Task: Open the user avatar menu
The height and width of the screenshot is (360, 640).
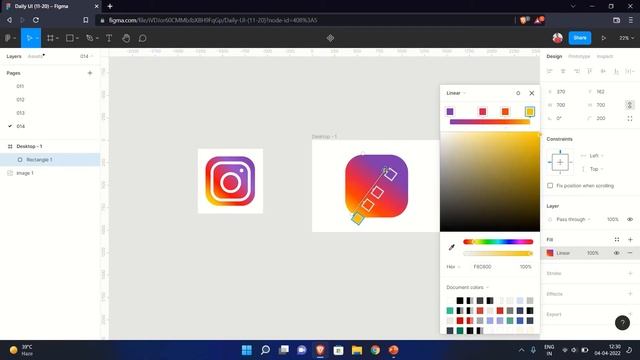Action: coord(558,38)
